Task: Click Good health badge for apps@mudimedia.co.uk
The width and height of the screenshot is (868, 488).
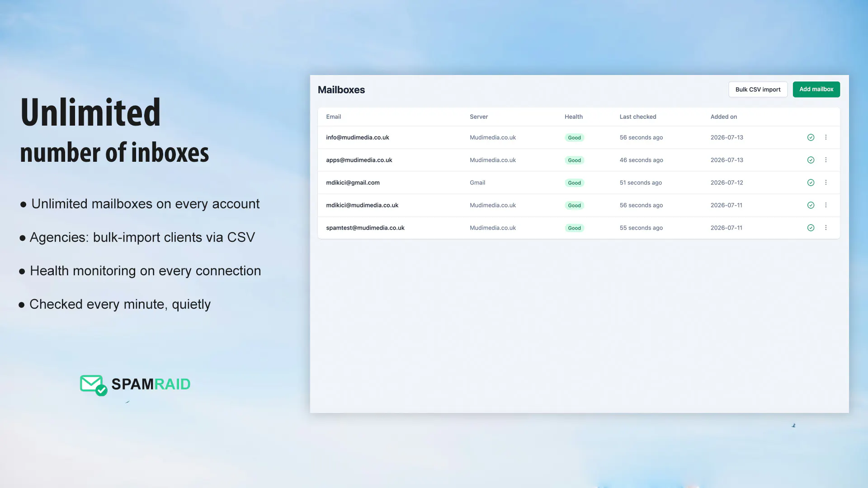Action: [574, 160]
